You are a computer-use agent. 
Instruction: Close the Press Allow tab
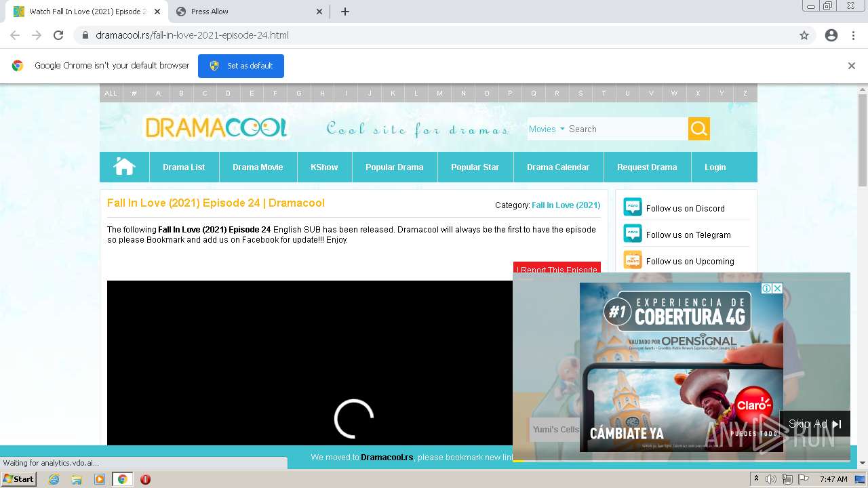(x=320, y=12)
